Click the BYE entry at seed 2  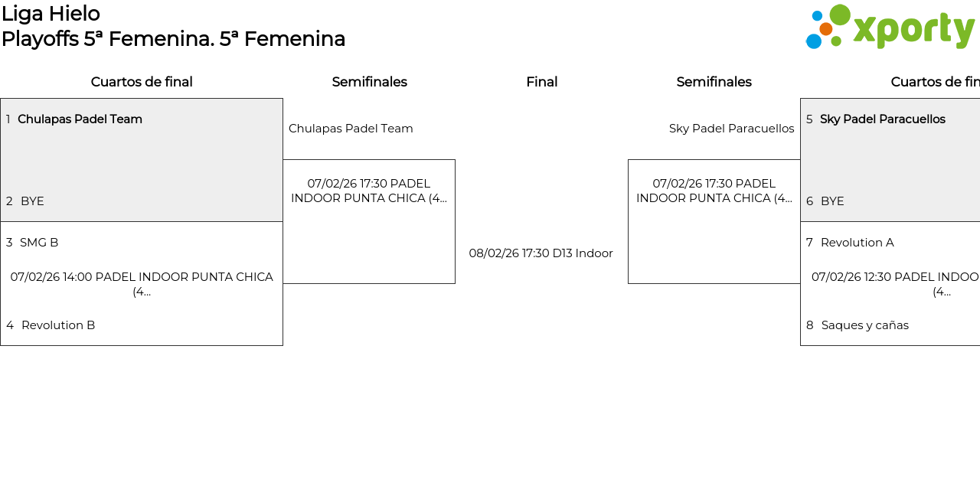coord(32,201)
